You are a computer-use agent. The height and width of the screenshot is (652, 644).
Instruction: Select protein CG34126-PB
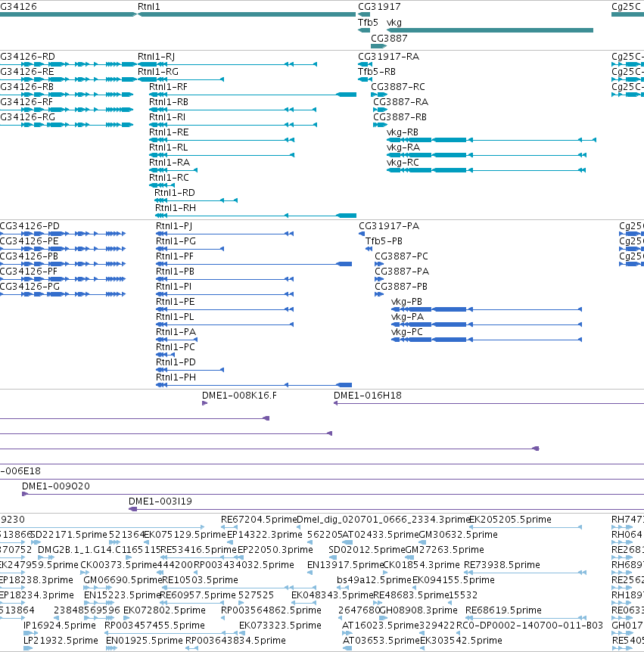click(x=62, y=264)
